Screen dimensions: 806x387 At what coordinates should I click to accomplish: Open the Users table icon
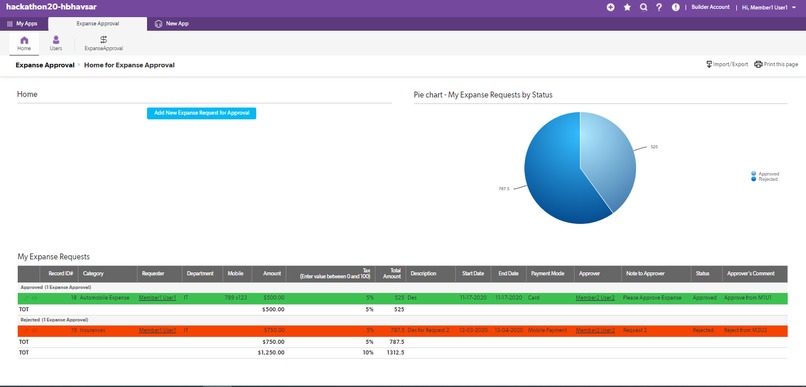(56, 40)
